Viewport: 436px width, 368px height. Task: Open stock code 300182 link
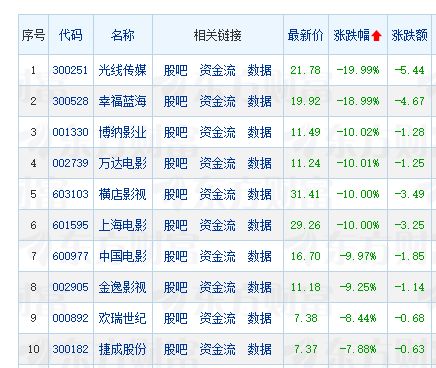(x=70, y=349)
